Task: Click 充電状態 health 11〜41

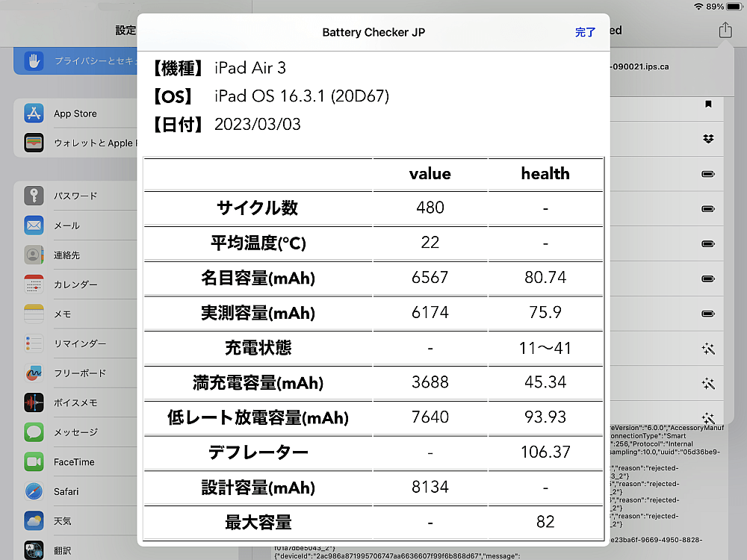Action: (545, 348)
